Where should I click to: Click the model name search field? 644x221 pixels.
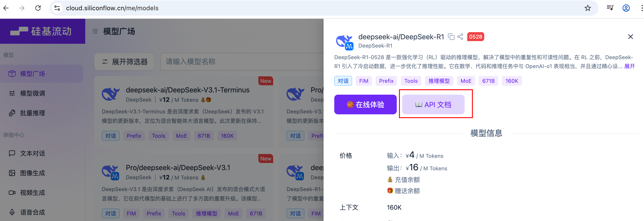[240, 62]
